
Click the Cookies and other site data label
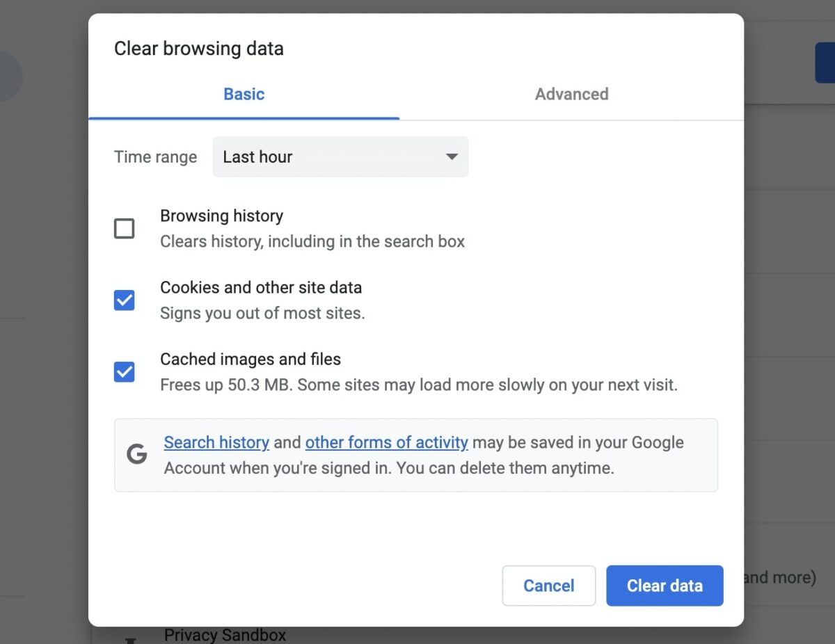pos(261,288)
